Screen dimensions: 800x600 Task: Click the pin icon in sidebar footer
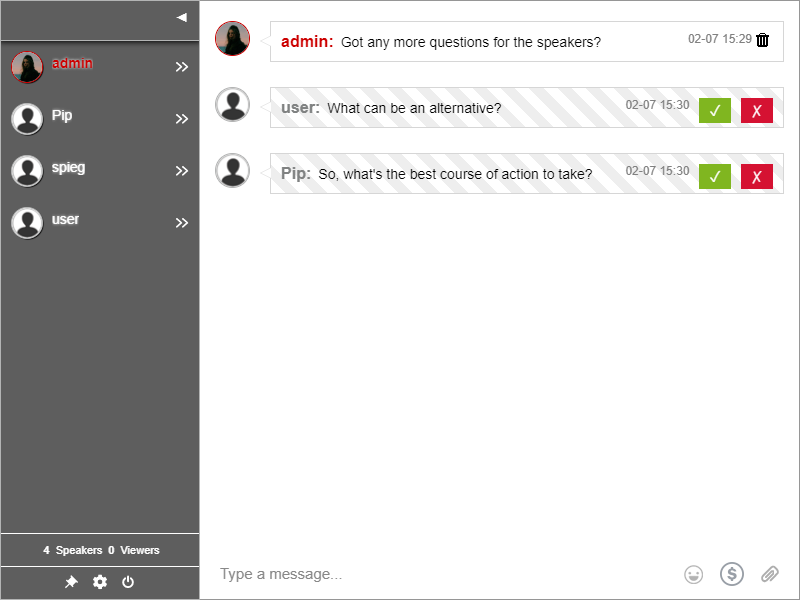[x=71, y=582]
